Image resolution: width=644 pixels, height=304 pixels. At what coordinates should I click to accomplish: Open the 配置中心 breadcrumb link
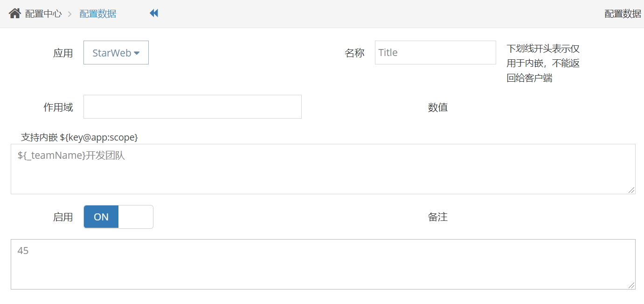[43, 14]
